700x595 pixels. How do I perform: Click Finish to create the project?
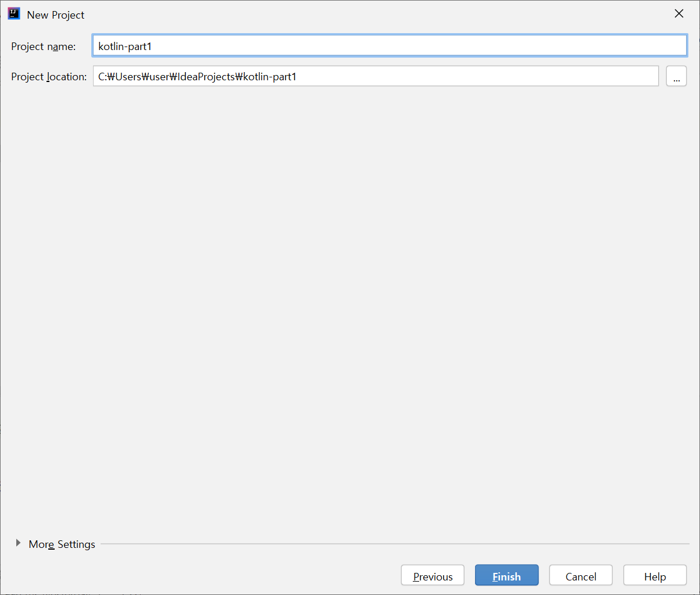click(506, 576)
